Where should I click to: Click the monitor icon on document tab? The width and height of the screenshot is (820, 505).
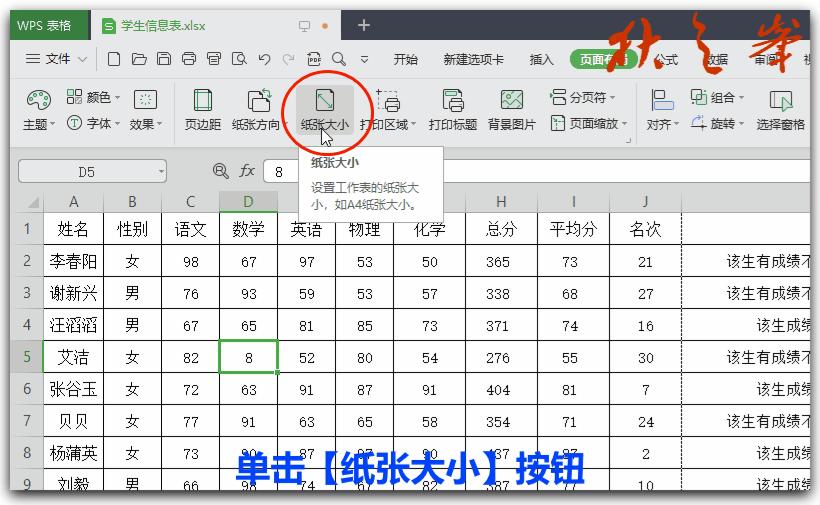[x=304, y=26]
